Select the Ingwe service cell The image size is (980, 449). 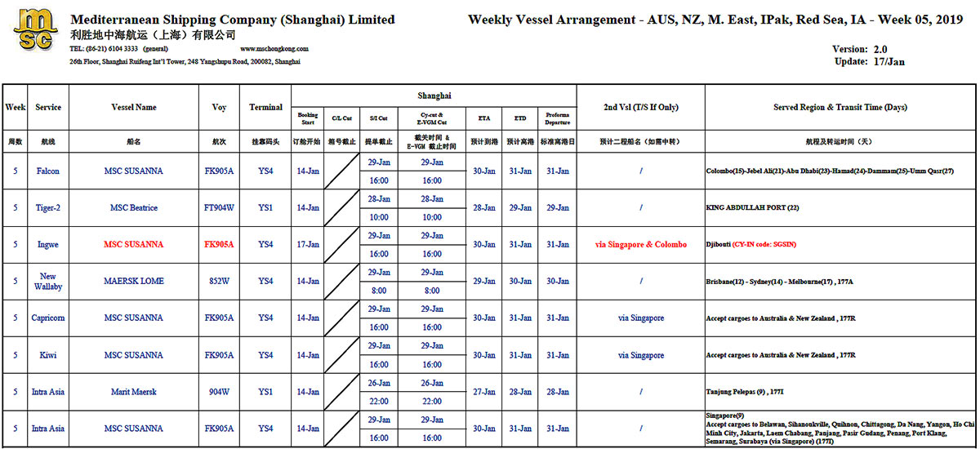[x=48, y=245]
